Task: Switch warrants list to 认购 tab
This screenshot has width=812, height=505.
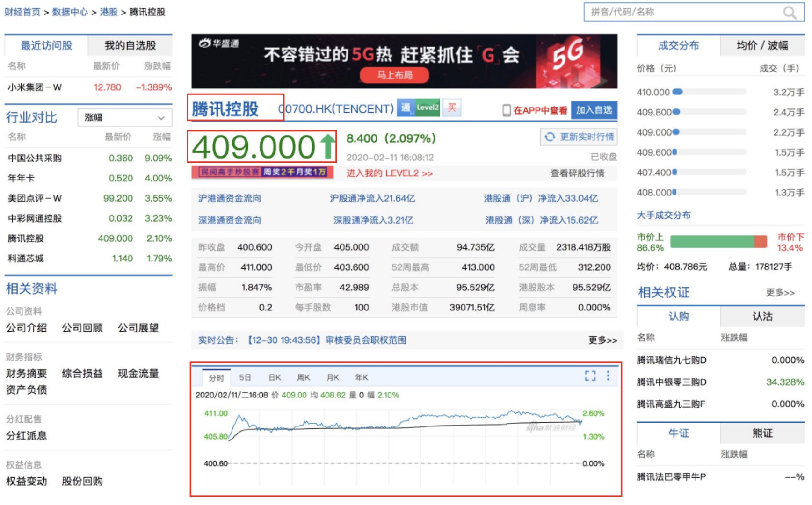Action: tap(678, 317)
